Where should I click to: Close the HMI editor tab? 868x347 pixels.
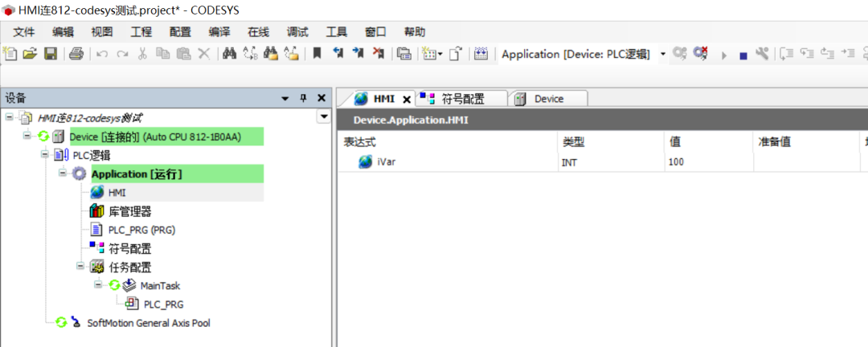(407, 100)
